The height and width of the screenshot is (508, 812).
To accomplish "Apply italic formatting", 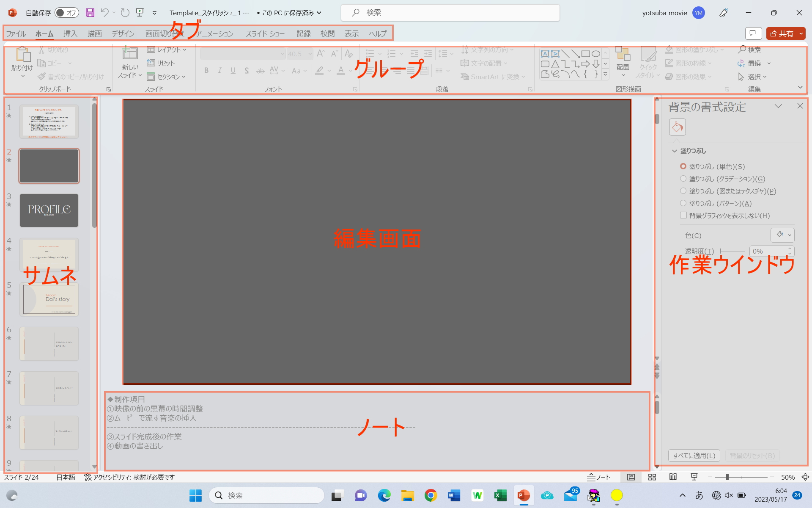I will tap(219, 70).
